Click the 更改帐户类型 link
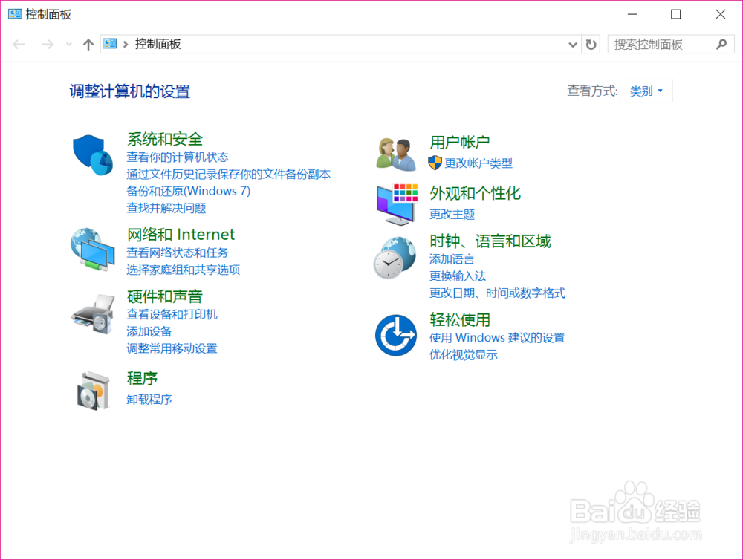Image resolution: width=743 pixels, height=560 pixels. click(478, 163)
